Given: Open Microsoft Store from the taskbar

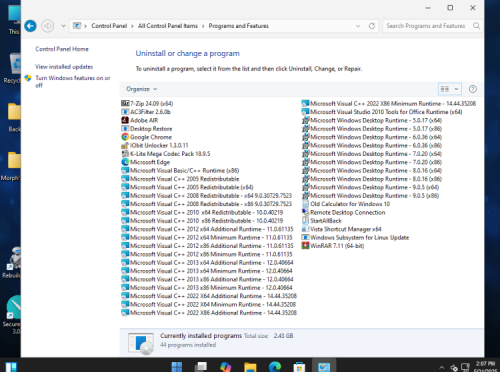Looking at the screenshot, I should pyautogui.click(x=299, y=367).
